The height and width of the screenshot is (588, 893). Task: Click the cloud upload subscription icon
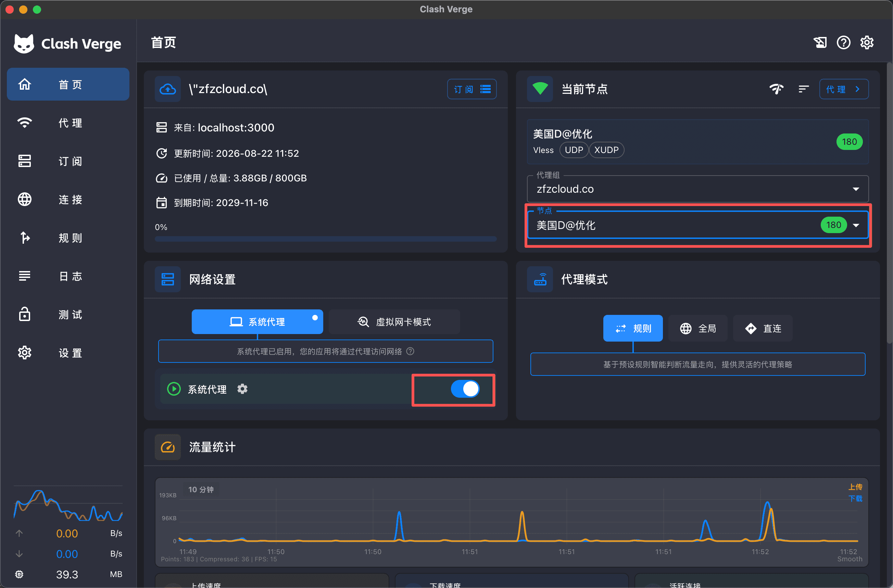tap(167, 89)
